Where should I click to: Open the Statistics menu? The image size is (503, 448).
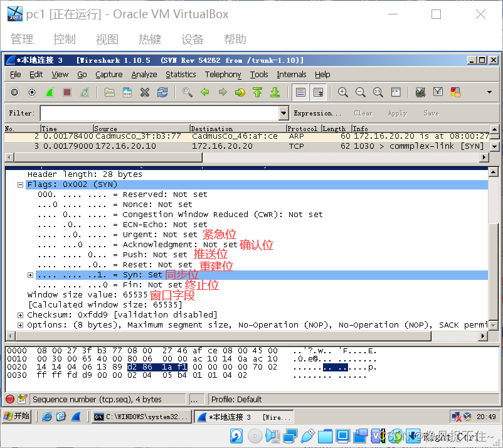[x=181, y=75]
